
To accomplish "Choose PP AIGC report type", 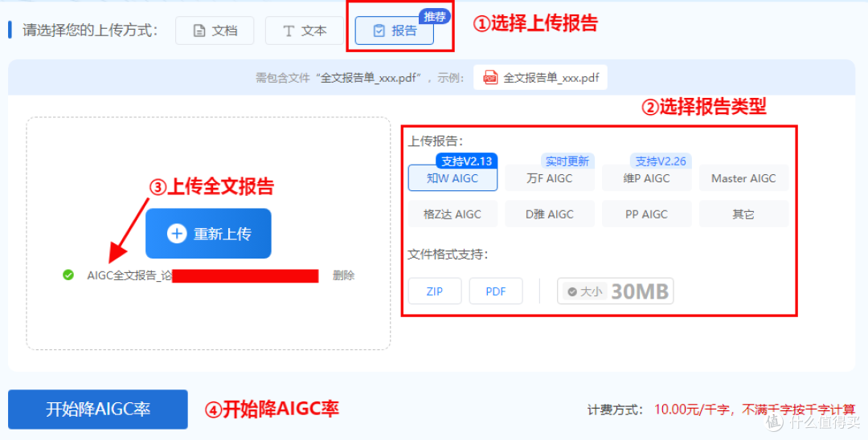I will click(x=646, y=214).
